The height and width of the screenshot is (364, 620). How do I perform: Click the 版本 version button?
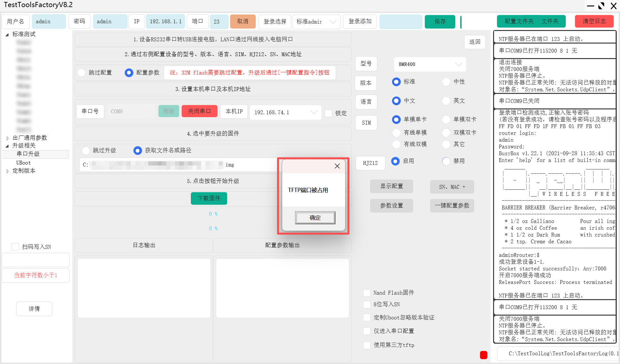(x=366, y=83)
